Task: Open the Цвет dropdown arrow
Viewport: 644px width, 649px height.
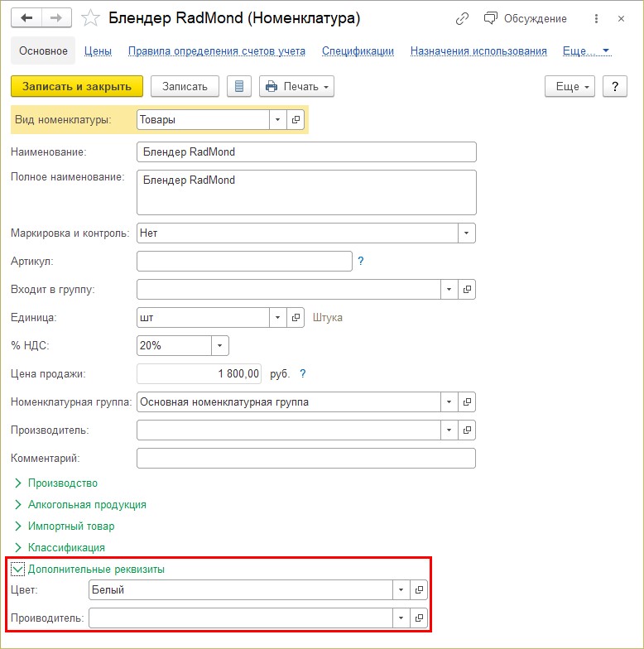Action: [401, 589]
